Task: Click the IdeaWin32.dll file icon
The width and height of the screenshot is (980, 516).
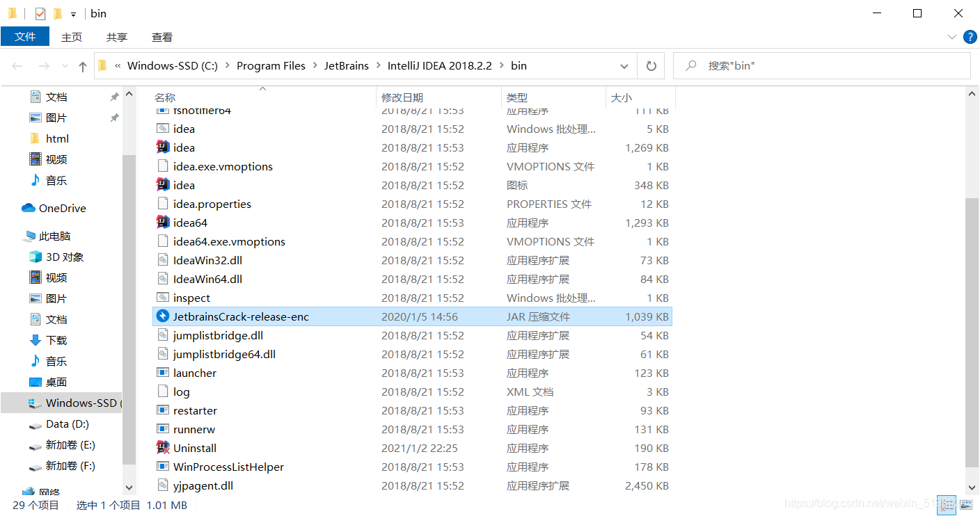Action: 163,260
